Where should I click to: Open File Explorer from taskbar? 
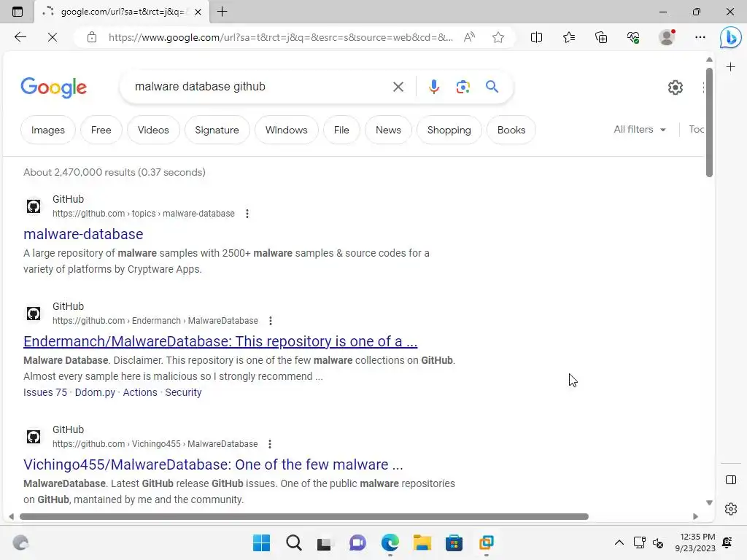tap(422, 542)
